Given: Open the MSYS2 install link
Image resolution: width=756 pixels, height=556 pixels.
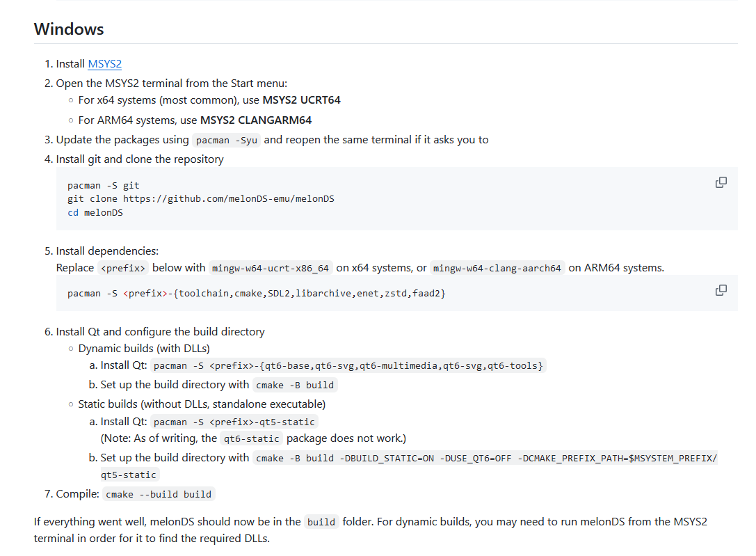Looking at the screenshot, I should pos(104,64).
